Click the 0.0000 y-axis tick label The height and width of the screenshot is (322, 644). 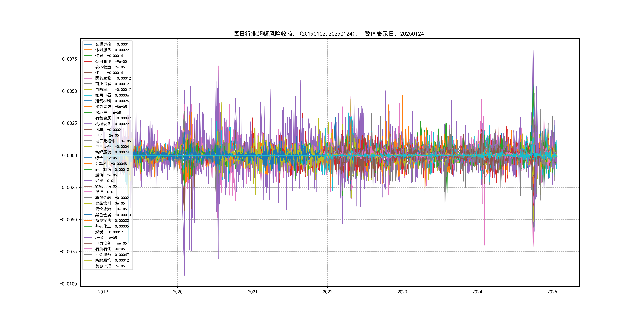pyautogui.click(x=69, y=155)
